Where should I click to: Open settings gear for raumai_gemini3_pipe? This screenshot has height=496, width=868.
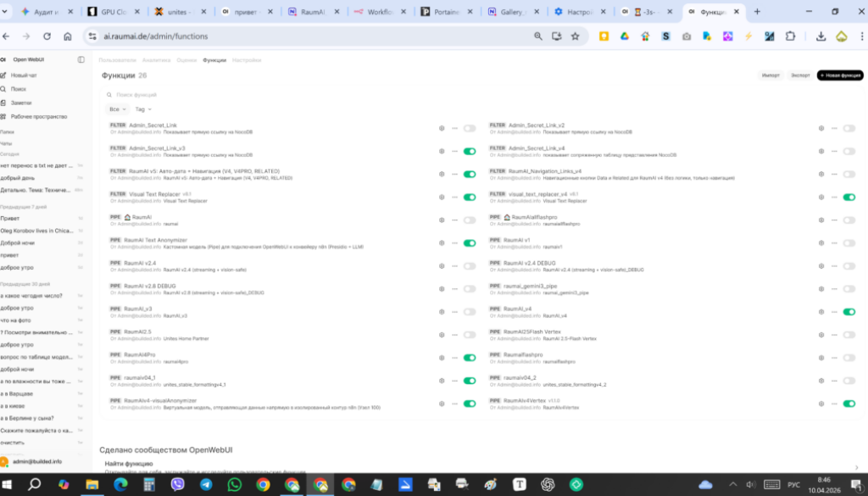(x=821, y=289)
